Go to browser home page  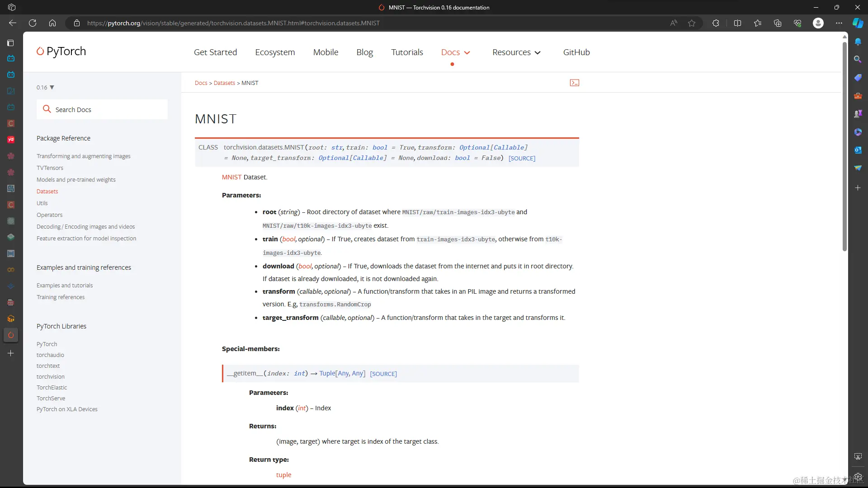(x=52, y=23)
